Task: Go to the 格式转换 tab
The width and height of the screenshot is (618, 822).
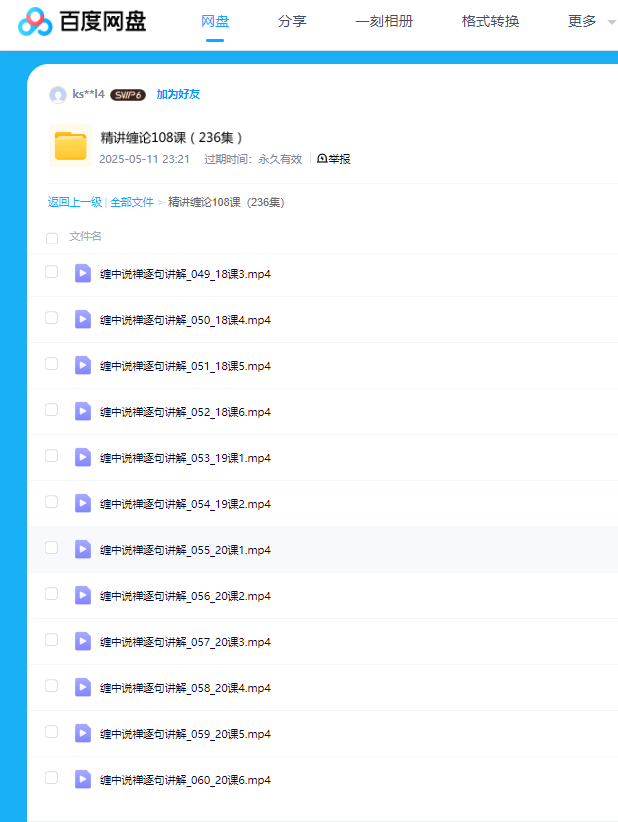Action: tap(490, 21)
